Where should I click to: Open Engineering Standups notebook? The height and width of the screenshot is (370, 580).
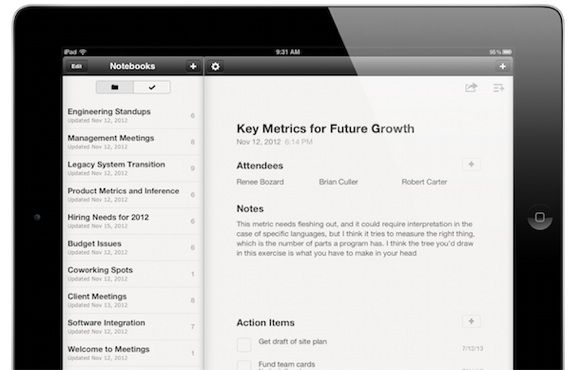tap(132, 115)
